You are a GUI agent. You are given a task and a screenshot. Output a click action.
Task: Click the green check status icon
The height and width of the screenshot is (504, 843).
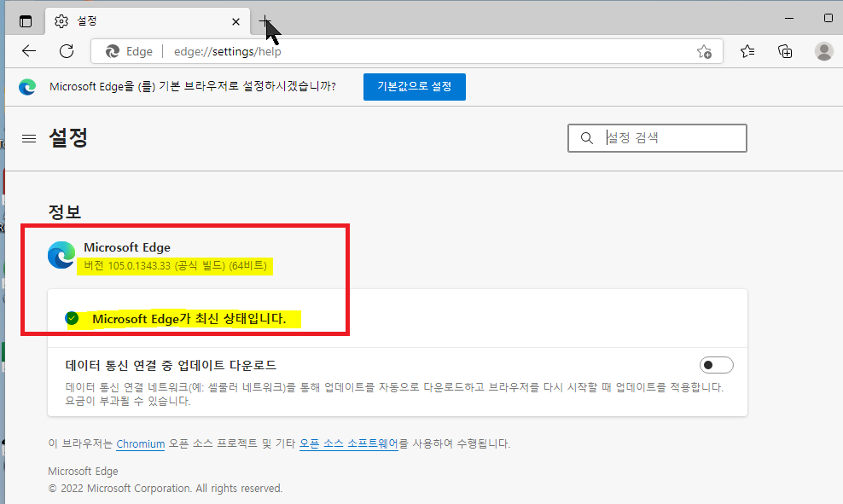72,319
